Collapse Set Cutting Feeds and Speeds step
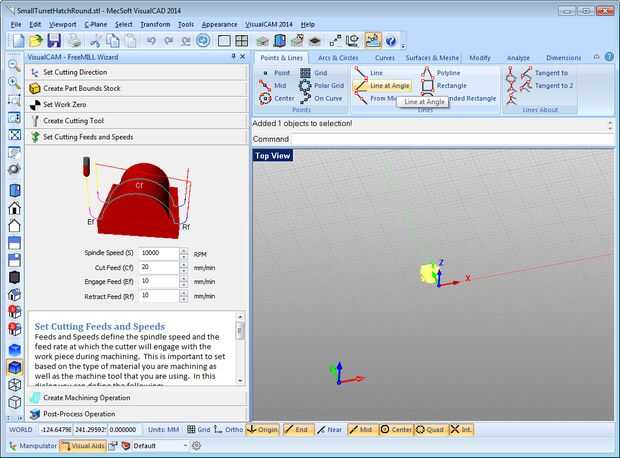Image resolution: width=620 pixels, height=458 pixels. tap(136, 137)
